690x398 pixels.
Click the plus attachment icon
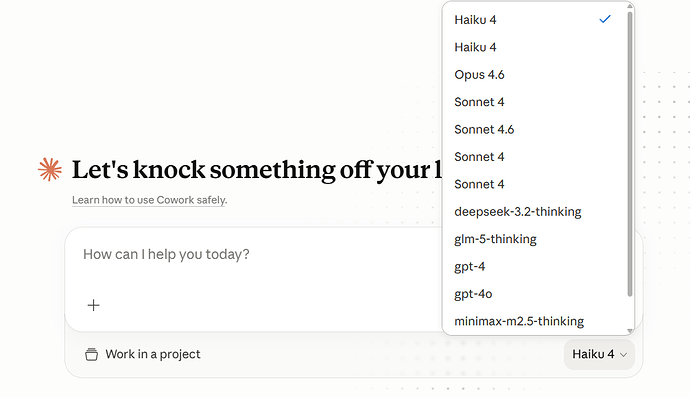[93, 305]
